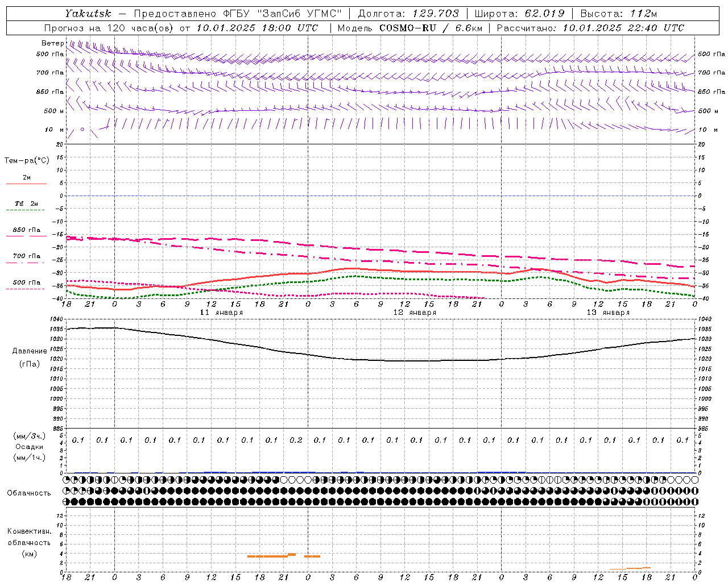Image resolution: width=728 pixels, height=582 pixels.
Task: Click the 11 января date label
Action: pos(221,313)
